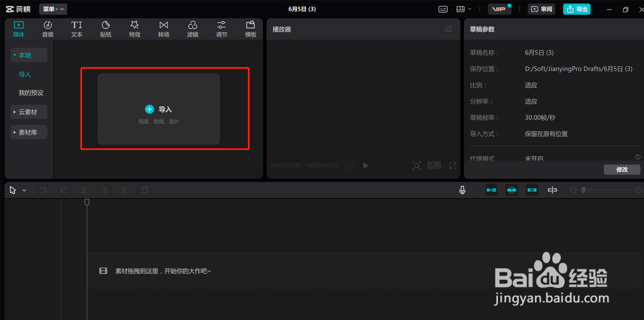Click the 导入 import media area
Viewport: 644px width, 320px height.
click(159, 109)
